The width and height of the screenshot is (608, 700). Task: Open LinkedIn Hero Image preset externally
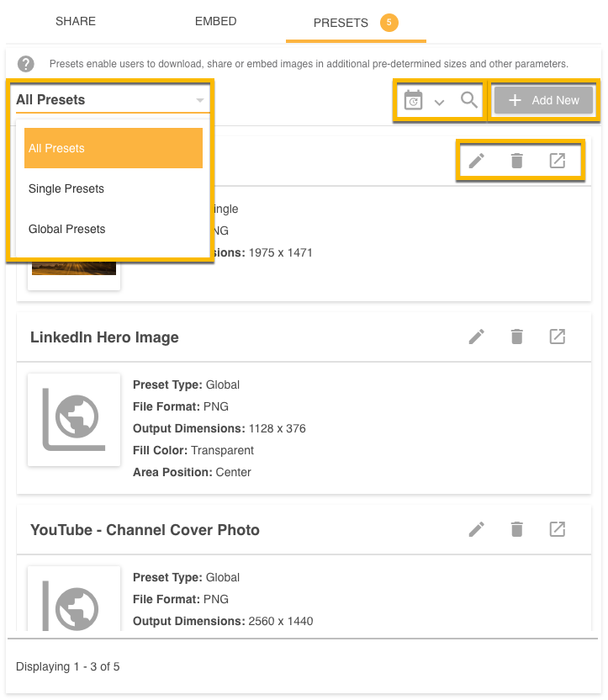pyautogui.click(x=557, y=337)
